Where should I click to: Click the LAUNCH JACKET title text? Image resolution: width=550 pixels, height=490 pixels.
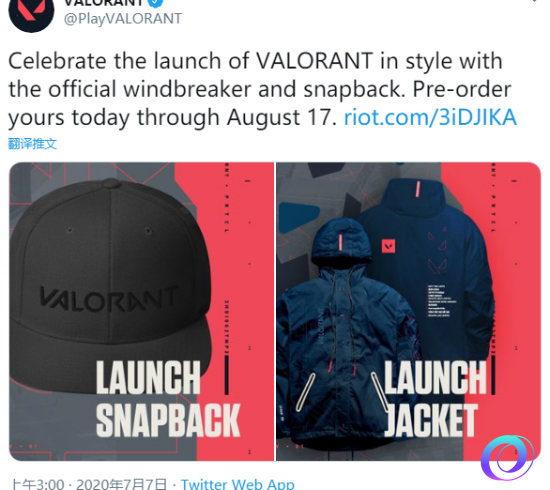(435, 399)
